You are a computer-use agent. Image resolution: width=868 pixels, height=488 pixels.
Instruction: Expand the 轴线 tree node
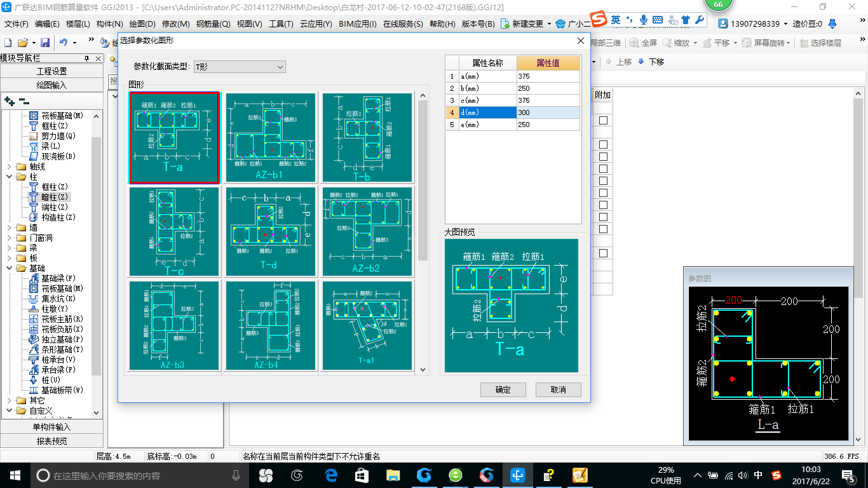[x=10, y=166]
